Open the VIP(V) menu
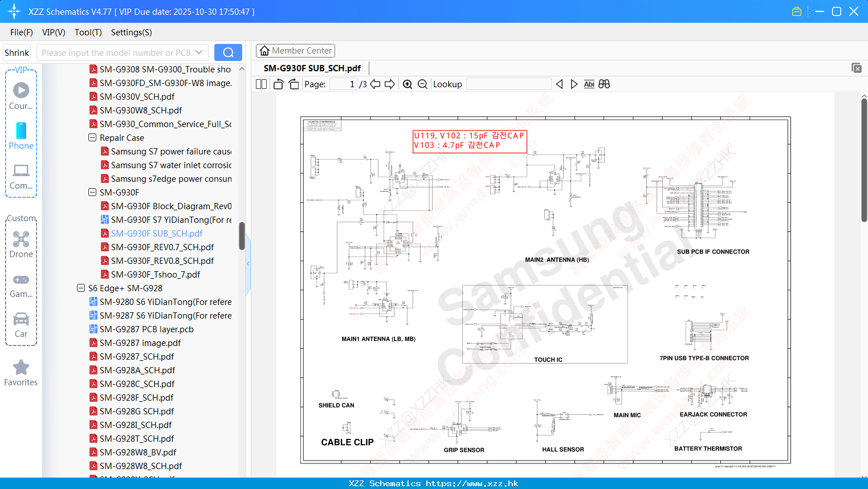Image resolution: width=868 pixels, height=489 pixels. (x=54, y=32)
